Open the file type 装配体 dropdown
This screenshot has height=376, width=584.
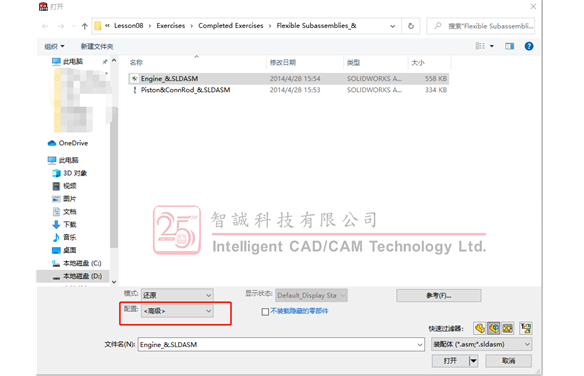[482, 344]
